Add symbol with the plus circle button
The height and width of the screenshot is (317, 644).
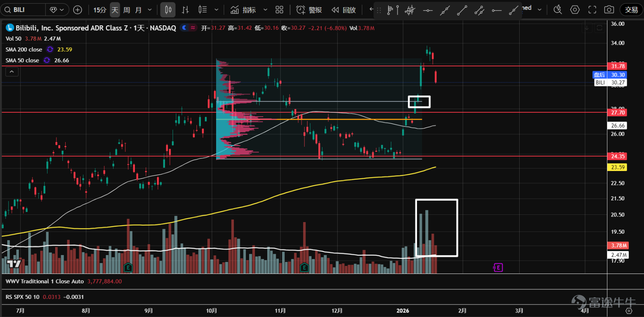78,10
